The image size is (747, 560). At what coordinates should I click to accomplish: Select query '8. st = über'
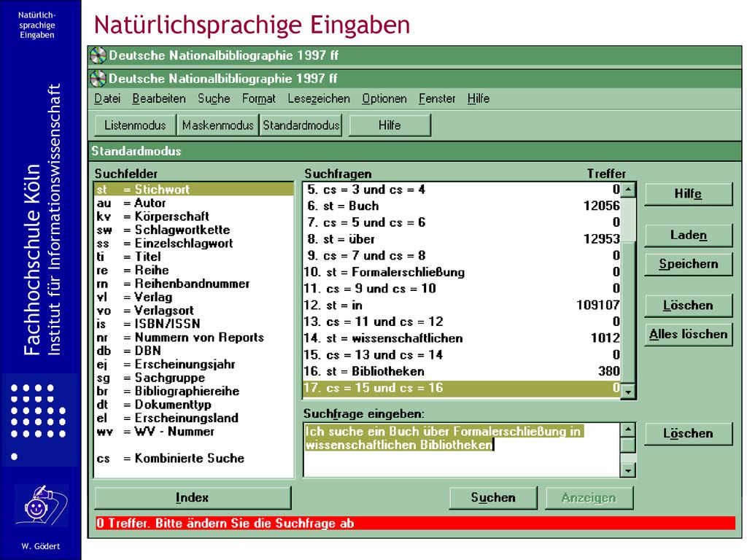(462, 238)
